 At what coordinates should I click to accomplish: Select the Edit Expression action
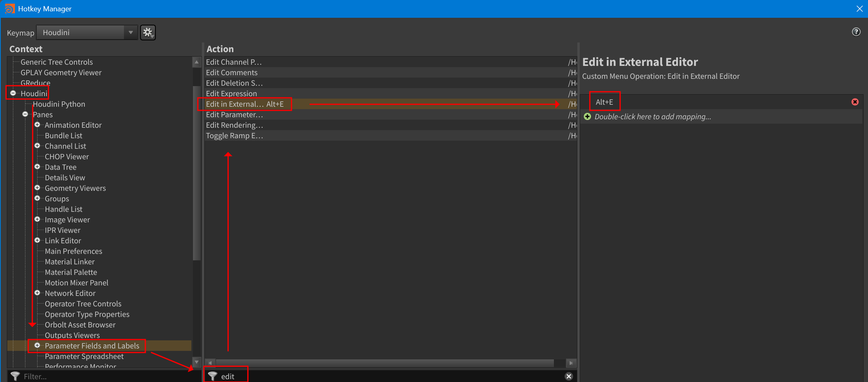pyautogui.click(x=390, y=93)
